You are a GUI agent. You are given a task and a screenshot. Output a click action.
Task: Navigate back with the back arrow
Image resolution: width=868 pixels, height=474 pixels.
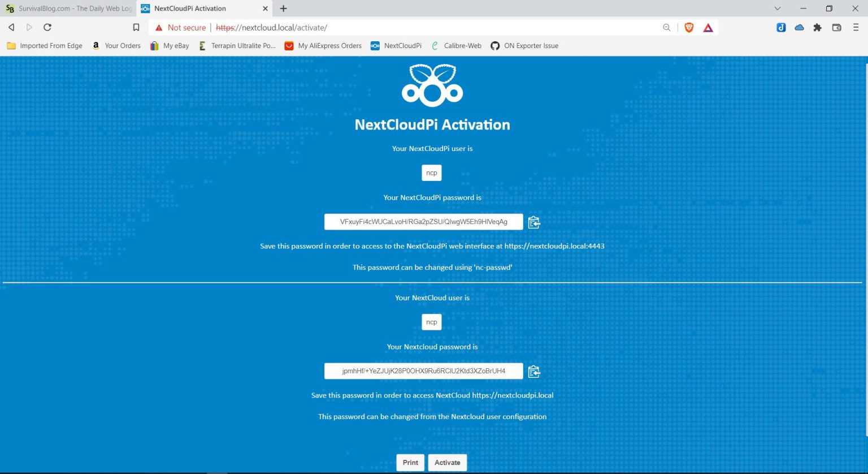tap(11, 27)
